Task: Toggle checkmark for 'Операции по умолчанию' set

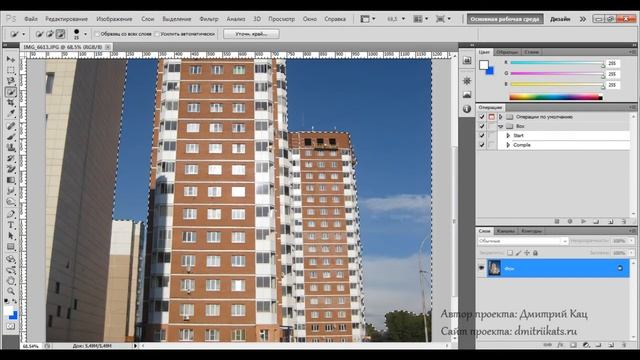Action: point(482,117)
